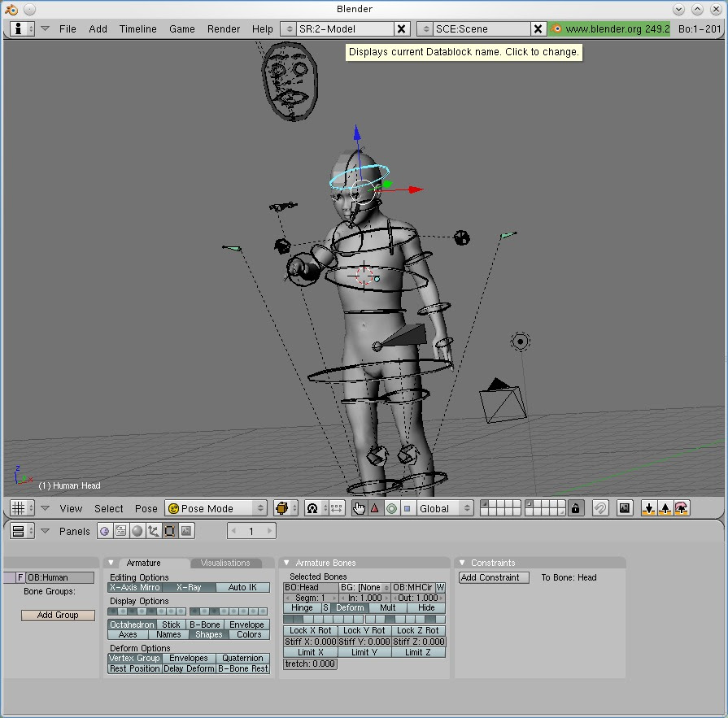This screenshot has height=718, width=728.
Task: Click the layer lock padlock icon
Action: [x=576, y=509]
